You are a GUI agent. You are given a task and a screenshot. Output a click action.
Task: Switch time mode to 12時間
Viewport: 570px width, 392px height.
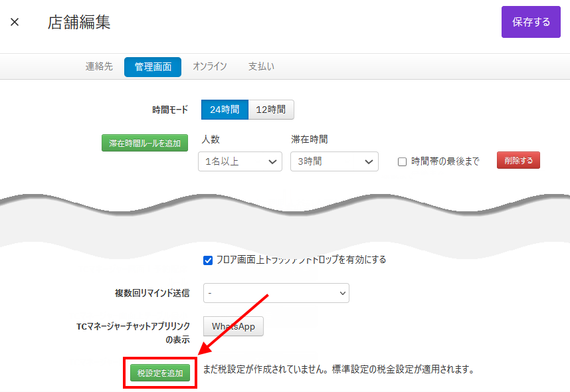[271, 110]
